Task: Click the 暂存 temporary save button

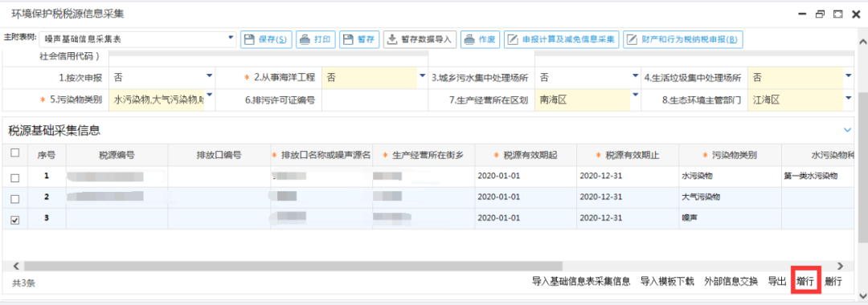Action: [358, 39]
